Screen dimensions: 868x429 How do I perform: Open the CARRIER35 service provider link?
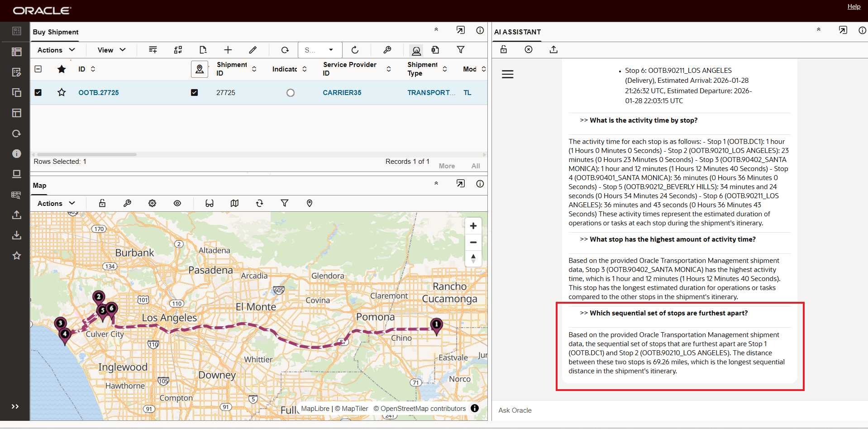tap(342, 92)
